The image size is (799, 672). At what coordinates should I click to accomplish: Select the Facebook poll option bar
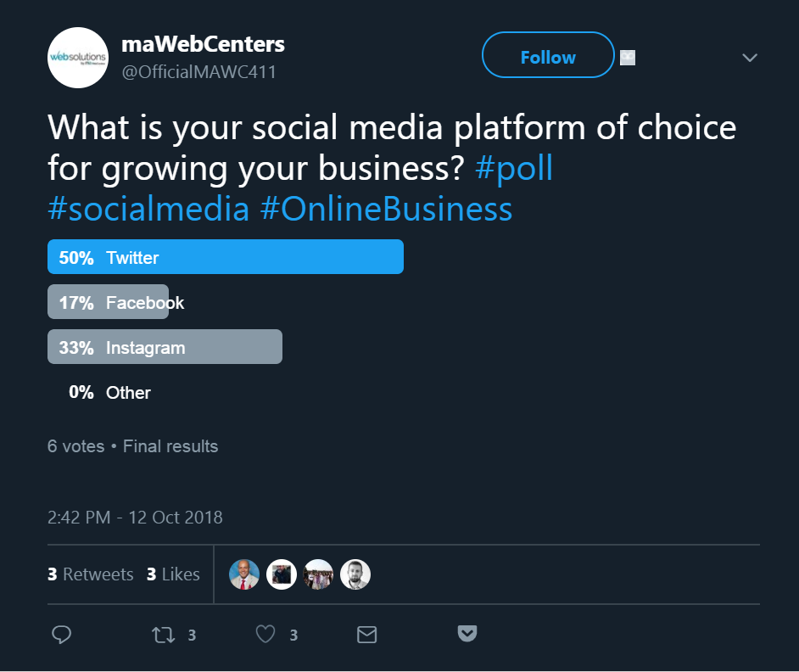tap(108, 301)
